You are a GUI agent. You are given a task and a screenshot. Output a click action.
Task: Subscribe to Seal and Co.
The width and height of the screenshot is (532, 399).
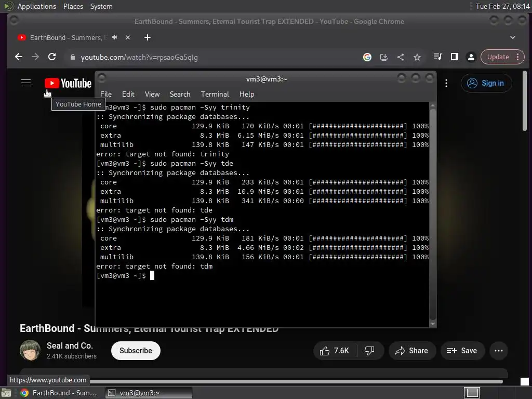pyautogui.click(x=136, y=351)
